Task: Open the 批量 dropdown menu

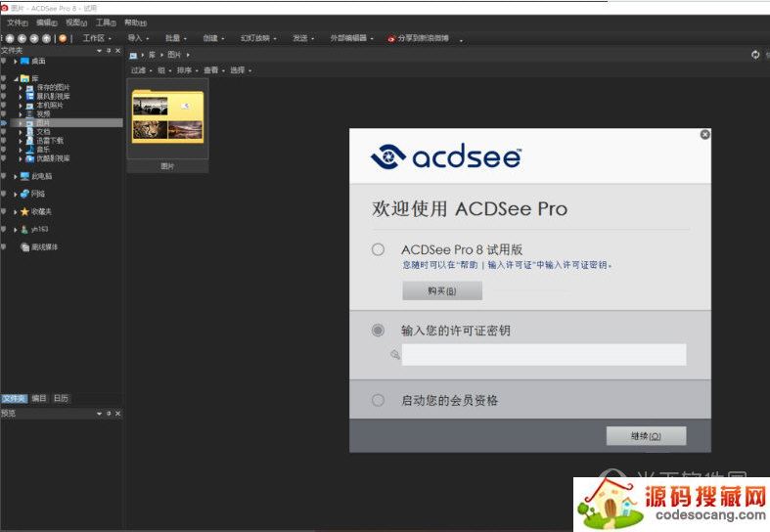Action: point(176,38)
